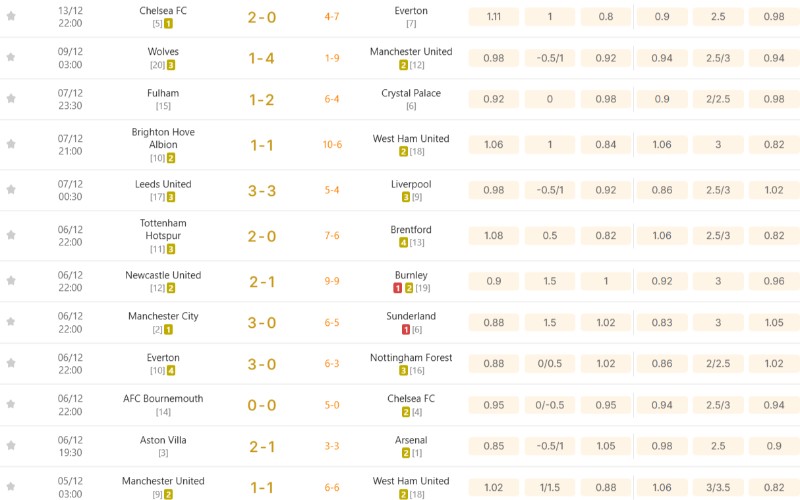Image resolution: width=800 pixels, height=500 pixels.
Task: Open the Leeds United 3-3 Liverpool score
Action: click(x=262, y=191)
